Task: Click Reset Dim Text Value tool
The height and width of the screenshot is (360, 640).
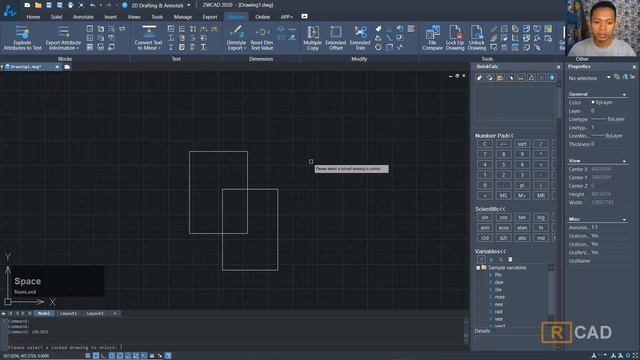Action: click(x=262, y=38)
